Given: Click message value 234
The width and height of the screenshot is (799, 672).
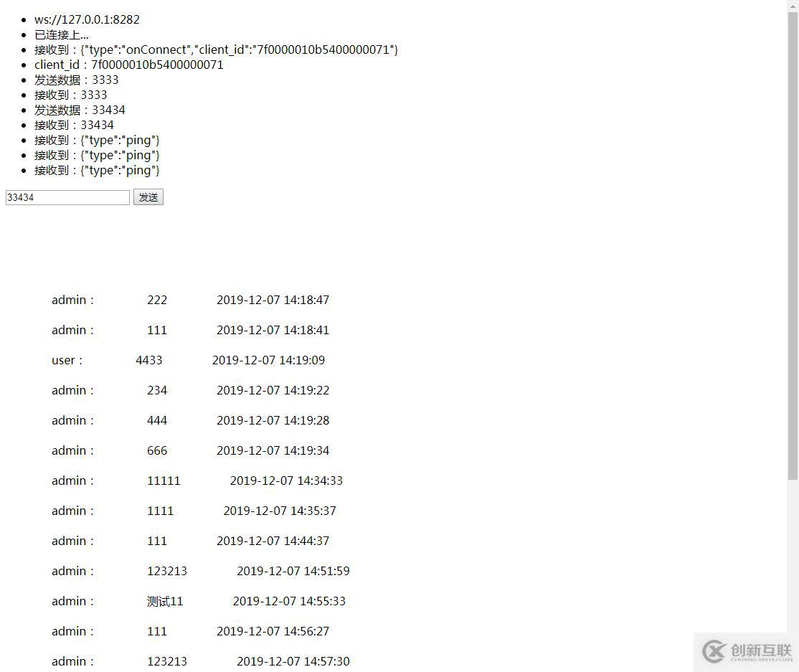Looking at the screenshot, I should [157, 390].
